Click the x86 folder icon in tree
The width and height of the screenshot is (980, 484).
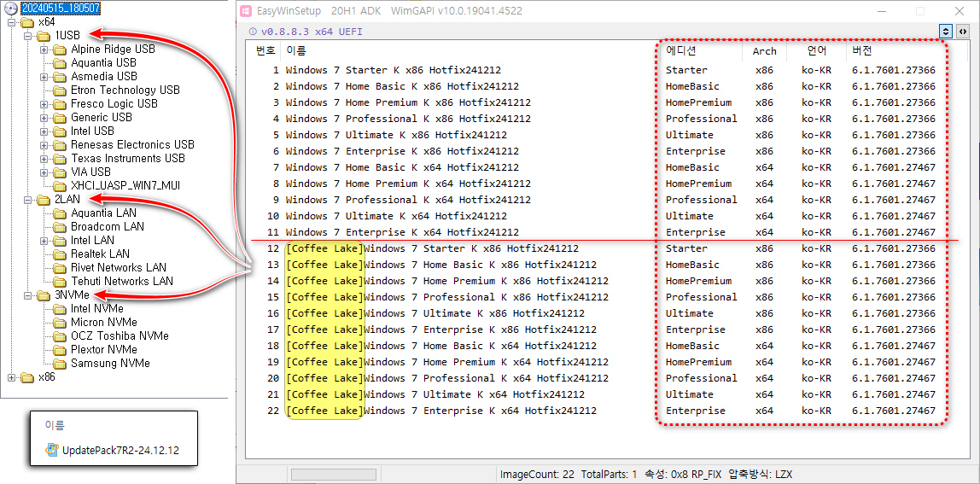[26, 377]
